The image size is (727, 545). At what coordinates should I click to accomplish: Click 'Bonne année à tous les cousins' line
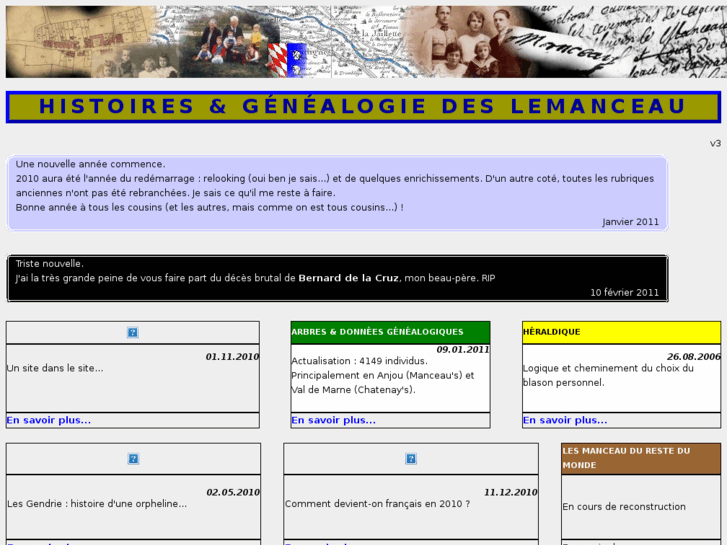point(210,207)
